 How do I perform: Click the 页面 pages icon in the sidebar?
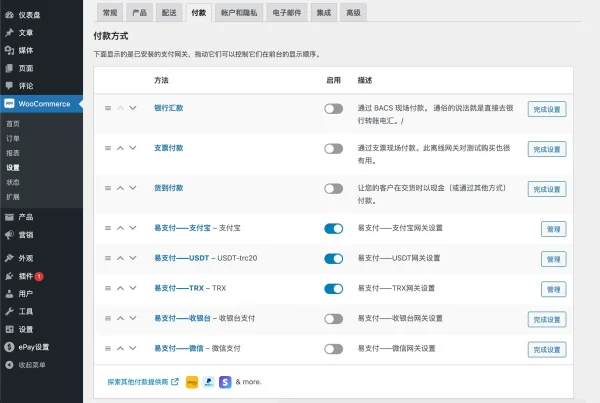(9, 69)
